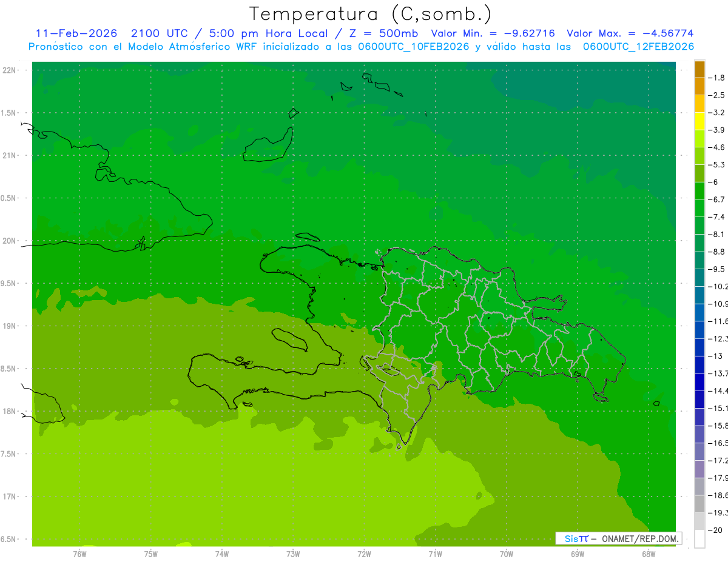Click the '-9.5' colorbar label
The image size is (728, 562).
(x=718, y=269)
